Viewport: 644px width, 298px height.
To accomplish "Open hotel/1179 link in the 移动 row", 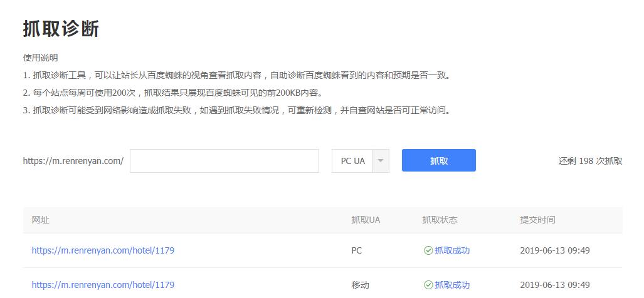I will coord(103,284).
